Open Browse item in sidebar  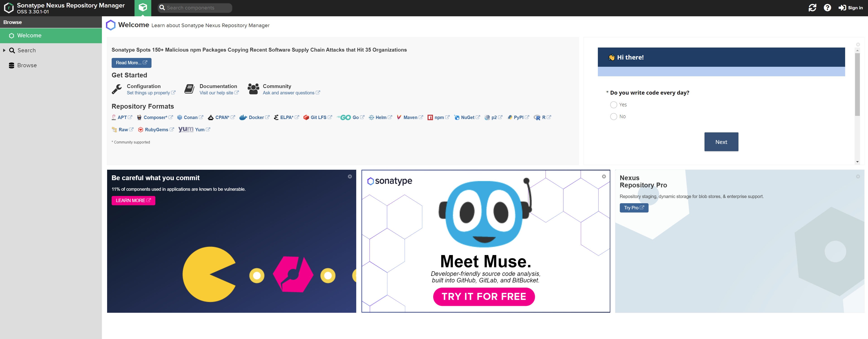coord(27,65)
